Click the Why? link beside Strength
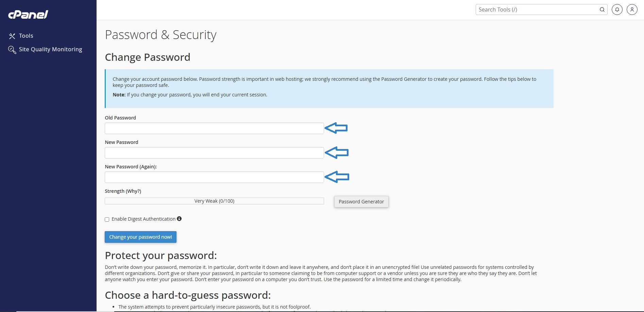This screenshot has width=644, height=312. coord(133,191)
